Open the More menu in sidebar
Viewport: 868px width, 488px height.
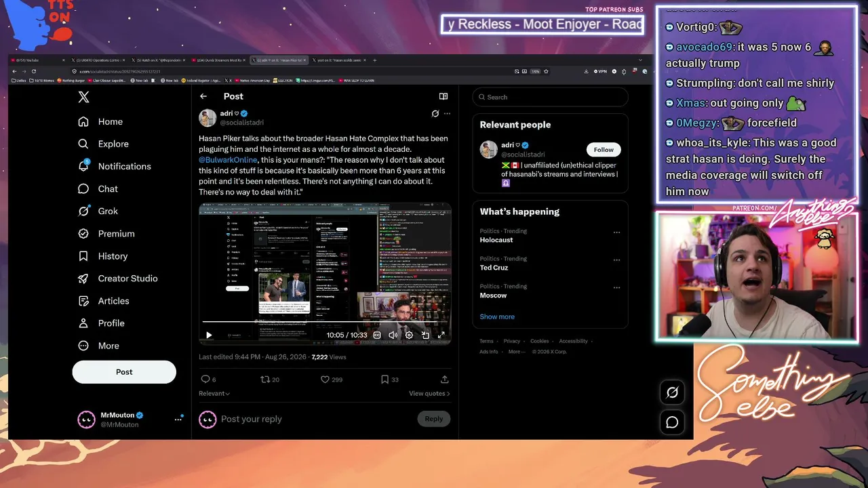tap(98, 346)
